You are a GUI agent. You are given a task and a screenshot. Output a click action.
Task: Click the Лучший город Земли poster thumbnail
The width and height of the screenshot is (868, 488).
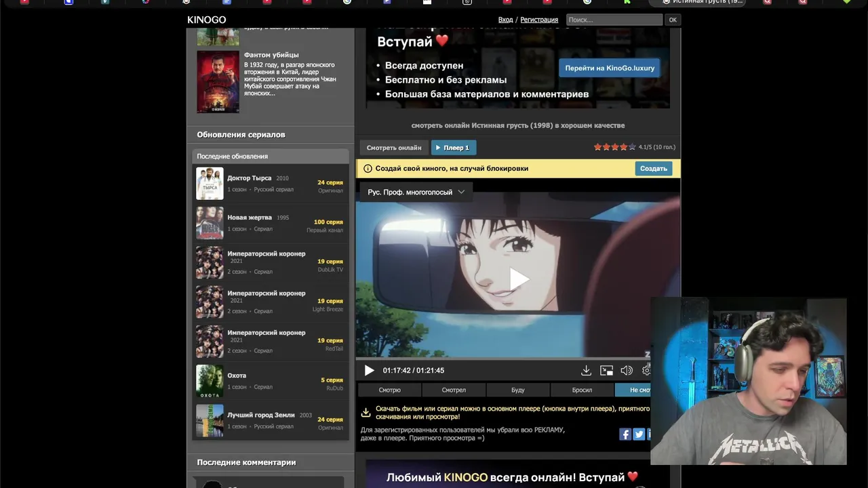(x=210, y=420)
